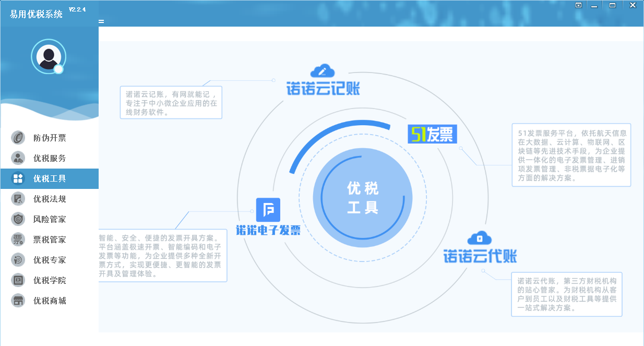
Task: Click the 优税服务 sidebar icon
Action: (18, 158)
